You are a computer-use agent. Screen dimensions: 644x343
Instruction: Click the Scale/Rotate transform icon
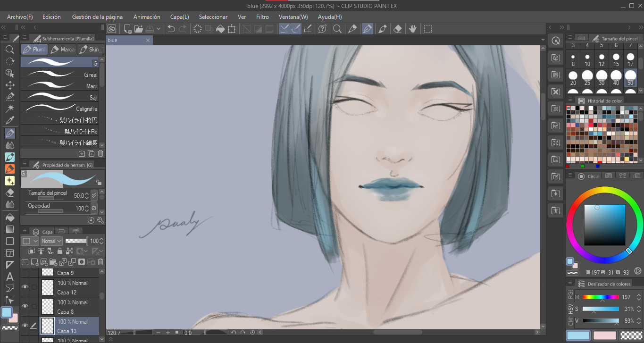(232, 29)
